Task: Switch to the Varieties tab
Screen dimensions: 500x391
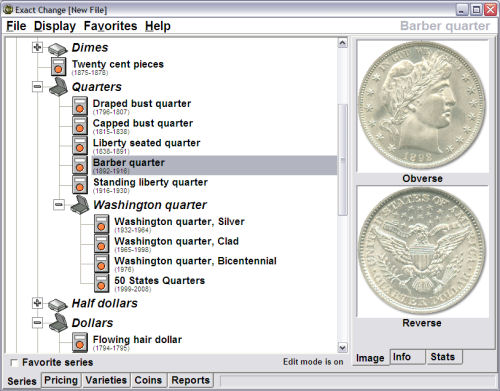Action: pyautogui.click(x=106, y=380)
